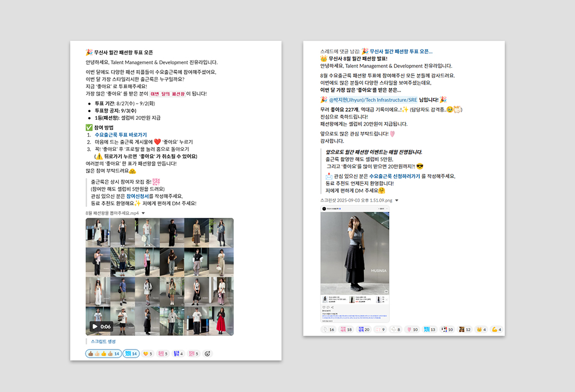Open the 수요출근룩 투표 바로가기 link
This screenshot has height=392, width=575.
pyautogui.click(x=121, y=134)
